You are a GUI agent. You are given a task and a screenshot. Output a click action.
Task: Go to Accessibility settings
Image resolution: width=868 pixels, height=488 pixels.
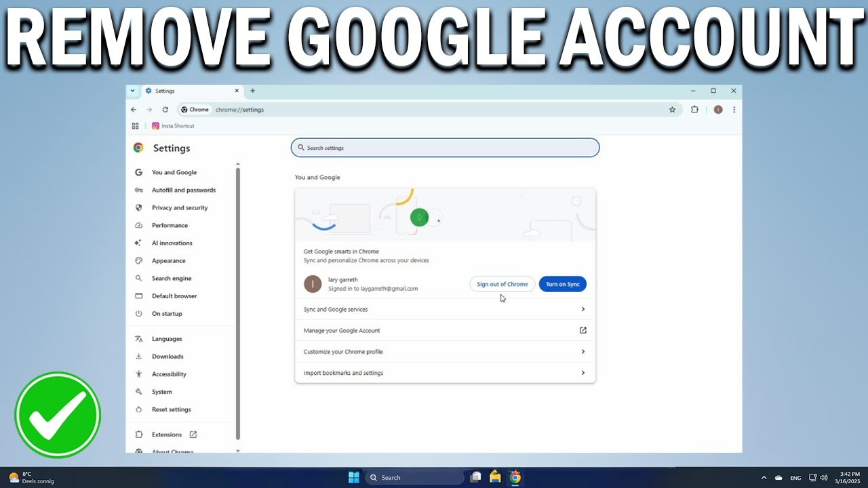pos(169,374)
